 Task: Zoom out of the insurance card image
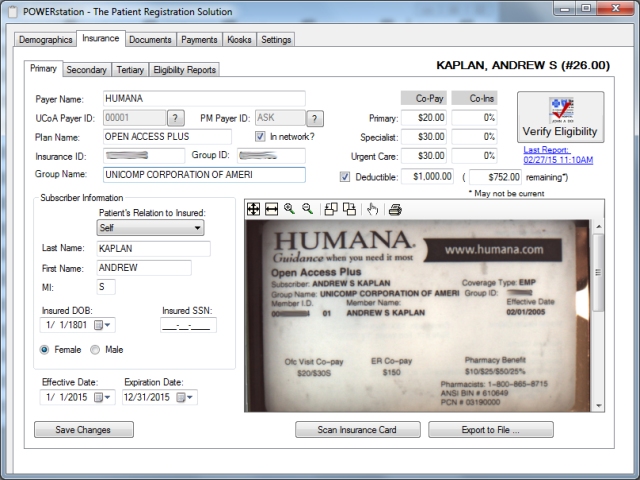(307, 209)
